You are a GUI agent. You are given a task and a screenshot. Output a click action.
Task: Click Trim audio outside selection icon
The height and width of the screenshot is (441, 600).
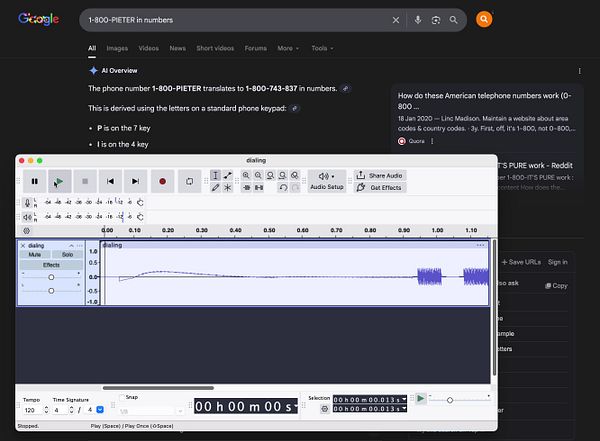(247, 188)
